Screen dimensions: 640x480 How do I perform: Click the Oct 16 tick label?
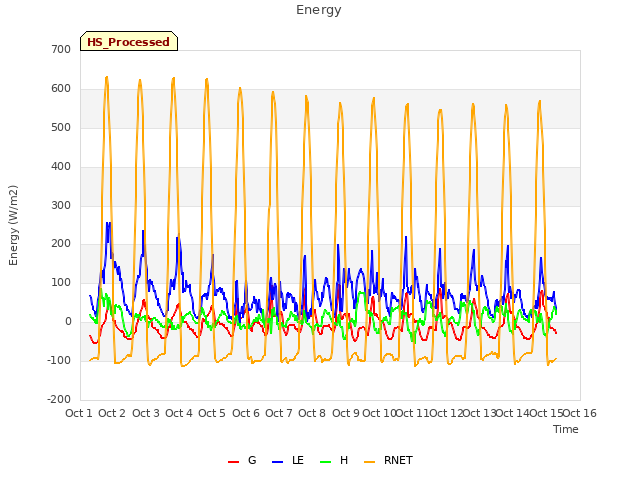[x=580, y=413]
